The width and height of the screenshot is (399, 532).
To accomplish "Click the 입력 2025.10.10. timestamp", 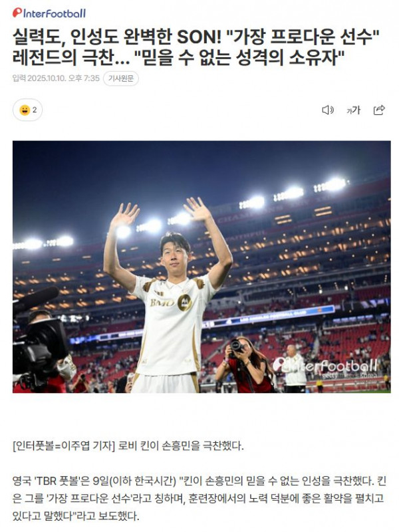I will click(x=56, y=78).
